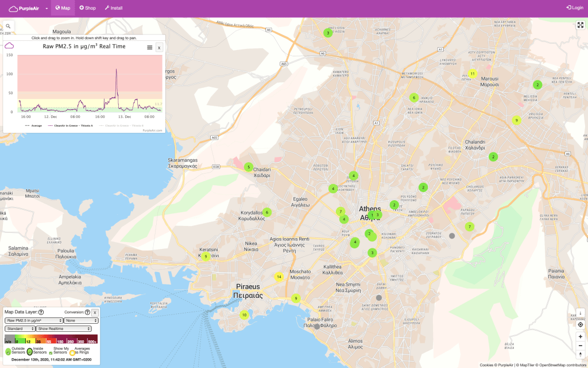
Task: Click the locate-me target button
Action: (580, 324)
